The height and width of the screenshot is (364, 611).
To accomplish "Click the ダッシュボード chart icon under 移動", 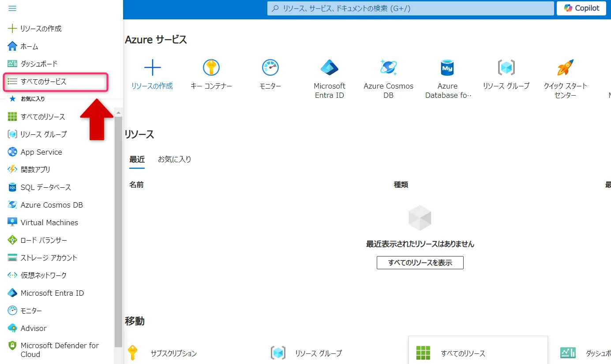I will [568, 353].
